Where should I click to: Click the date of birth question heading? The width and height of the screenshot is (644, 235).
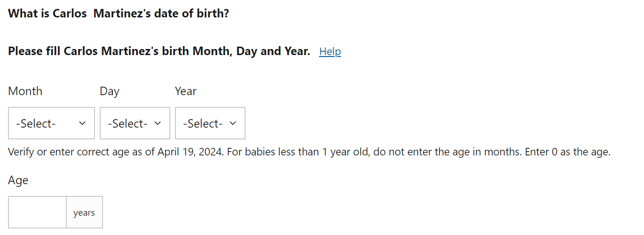tap(119, 13)
